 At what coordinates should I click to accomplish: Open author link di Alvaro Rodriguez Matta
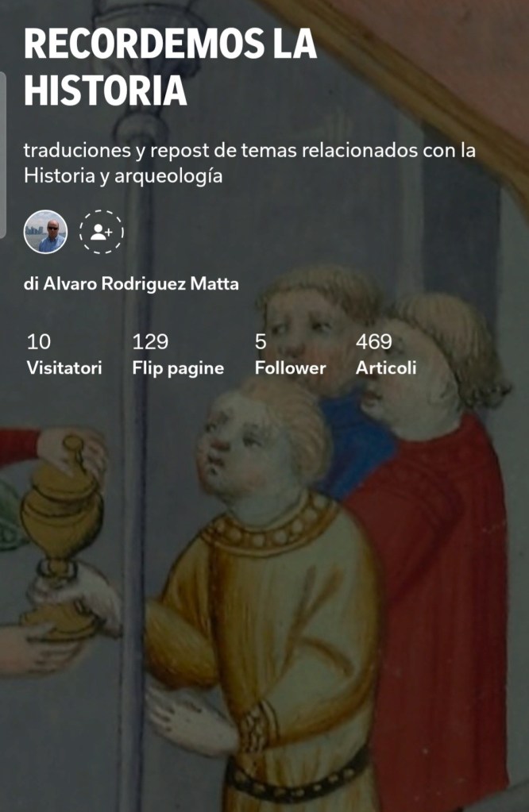(131, 284)
